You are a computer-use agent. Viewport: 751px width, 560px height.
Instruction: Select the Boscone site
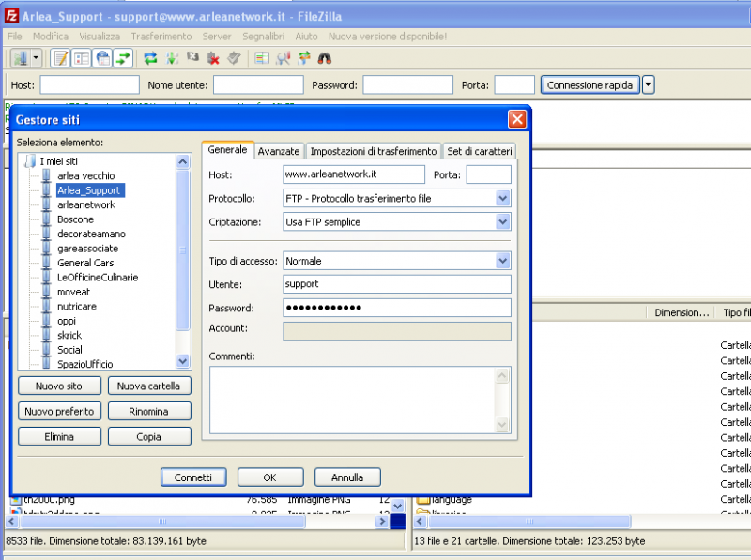[76, 219]
